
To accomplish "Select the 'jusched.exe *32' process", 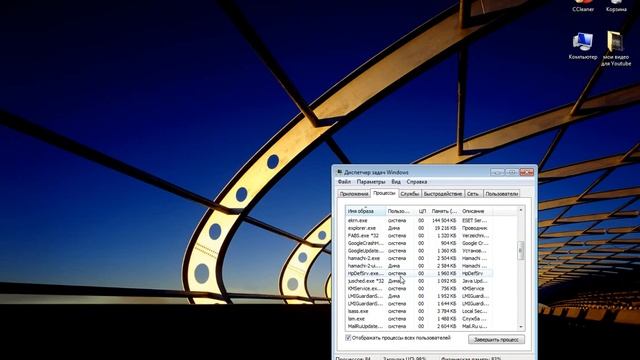I will 419,281.
